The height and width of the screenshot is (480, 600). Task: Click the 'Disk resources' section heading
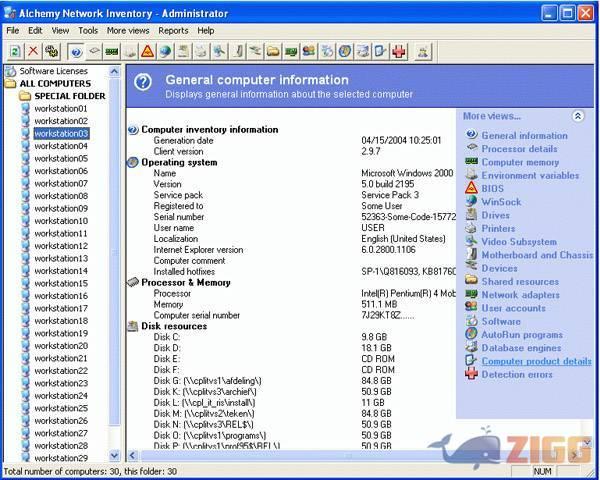coord(174,326)
